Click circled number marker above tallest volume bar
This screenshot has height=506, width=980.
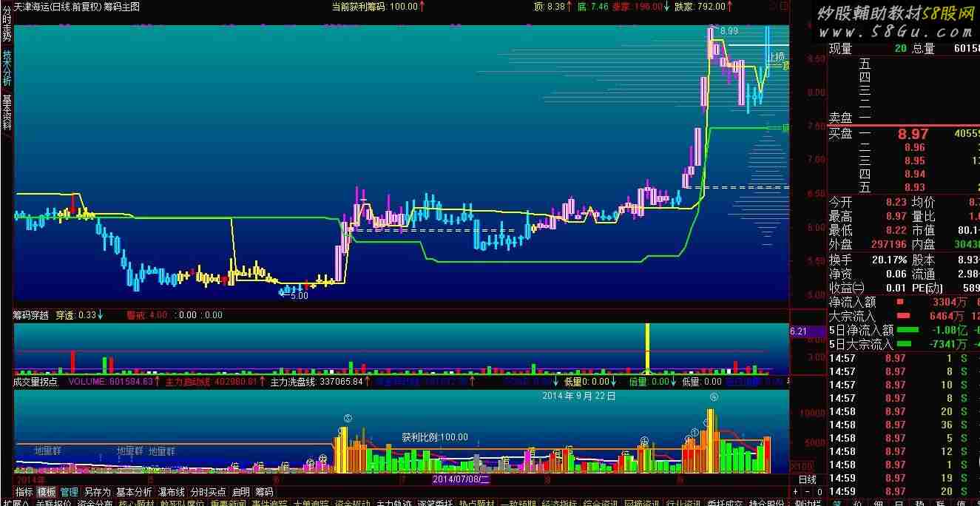[714, 397]
